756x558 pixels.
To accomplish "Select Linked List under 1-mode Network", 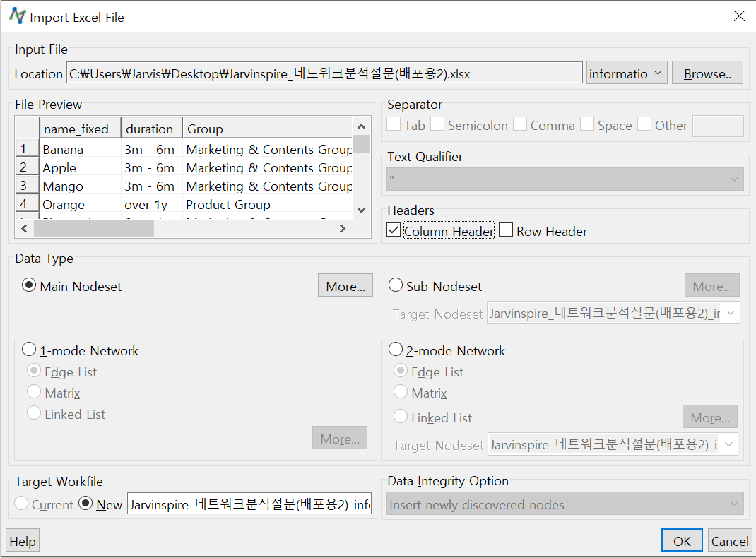I will (34, 413).
